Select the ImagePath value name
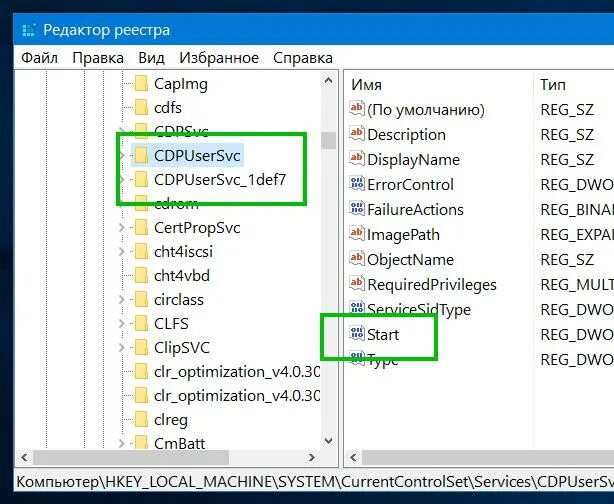Viewport: 614px width, 504px height. pyautogui.click(x=403, y=235)
